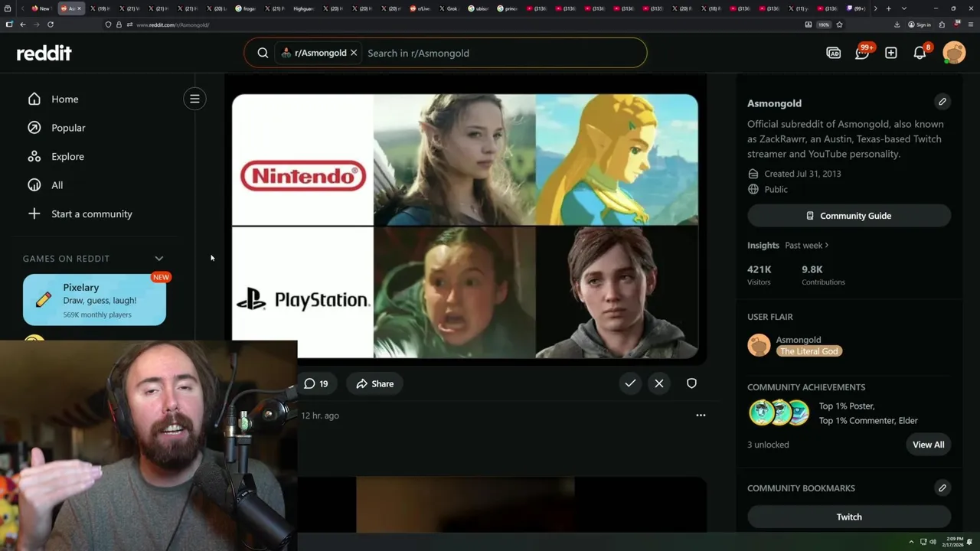Viewport: 980px width, 551px height.
Task: Click The Literal God flair badge
Action: [x=809, y=351]
